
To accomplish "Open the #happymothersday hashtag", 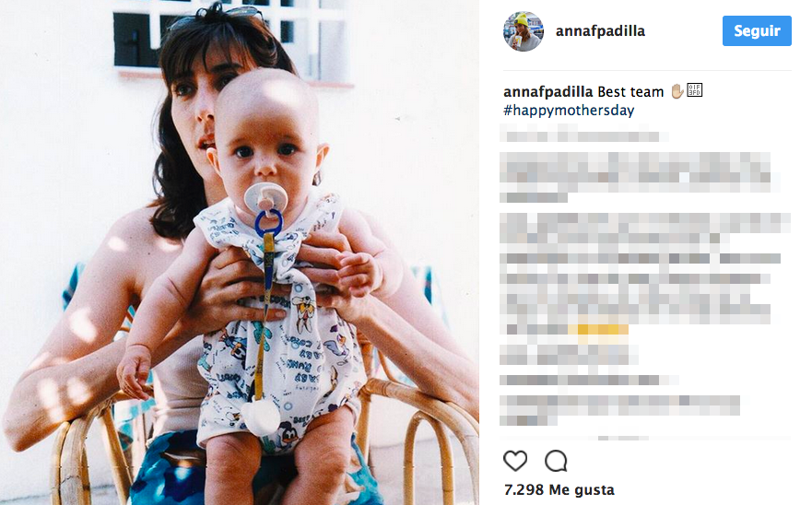I will click(569, 111).
